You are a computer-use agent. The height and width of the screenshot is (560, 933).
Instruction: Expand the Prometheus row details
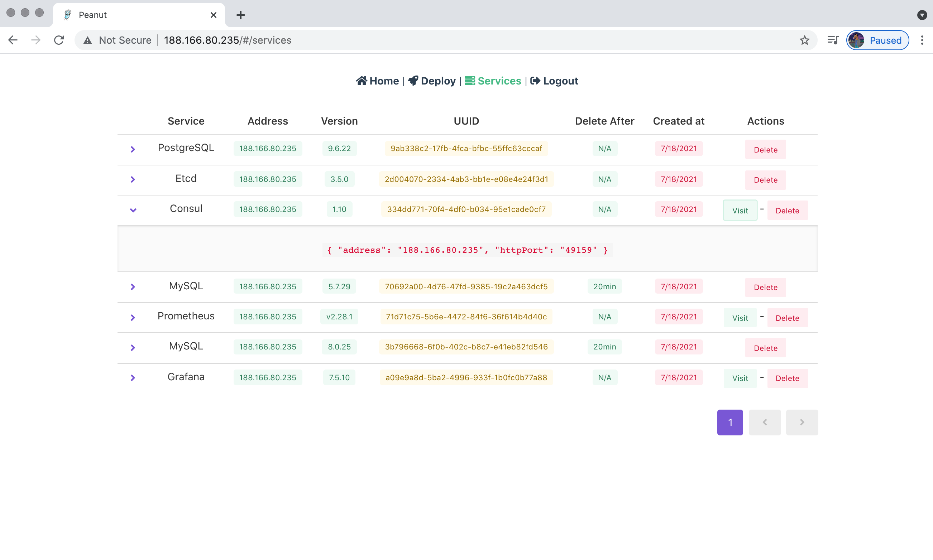coord(133,318)
